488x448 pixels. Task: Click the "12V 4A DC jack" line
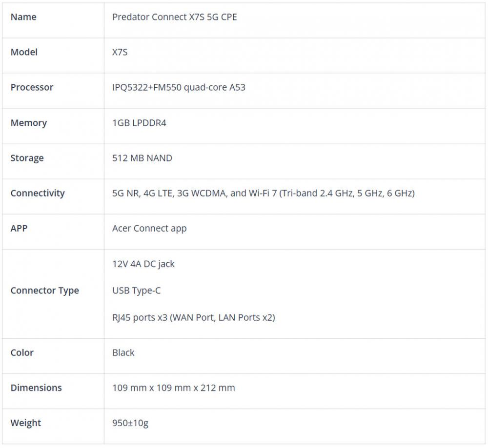click(x=143, y=264)
